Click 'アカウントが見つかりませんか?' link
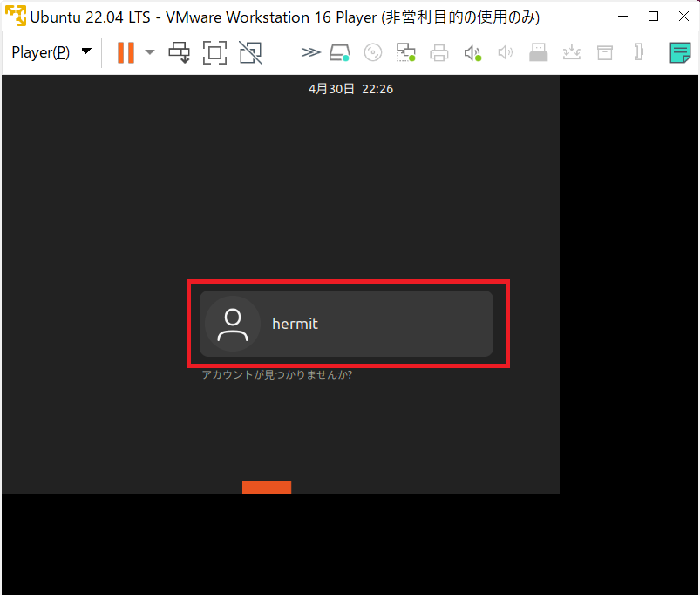700x595 pixels. (277, 375)
